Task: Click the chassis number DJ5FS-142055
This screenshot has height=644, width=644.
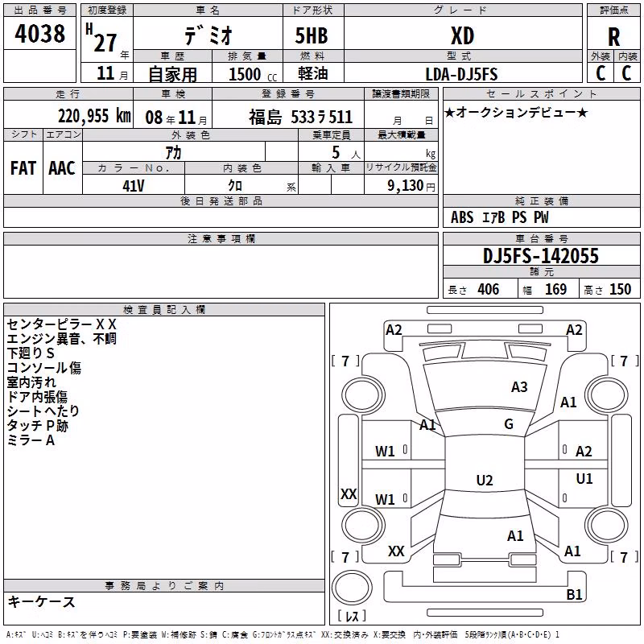Action: pos(541,256)
